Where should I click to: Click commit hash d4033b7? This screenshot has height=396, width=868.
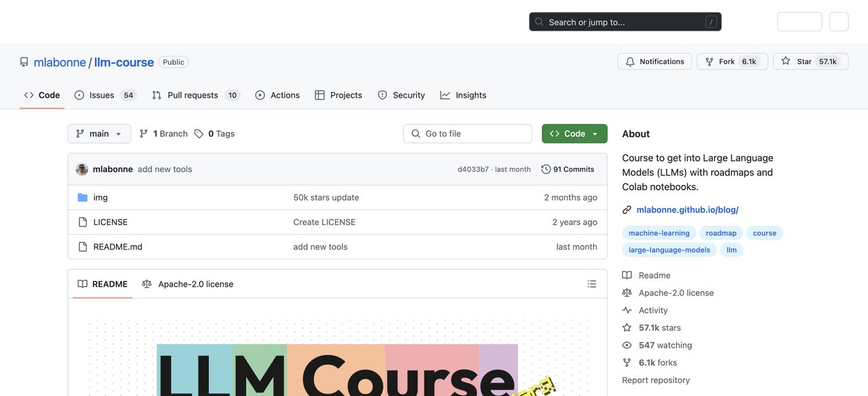coord(473,170)
